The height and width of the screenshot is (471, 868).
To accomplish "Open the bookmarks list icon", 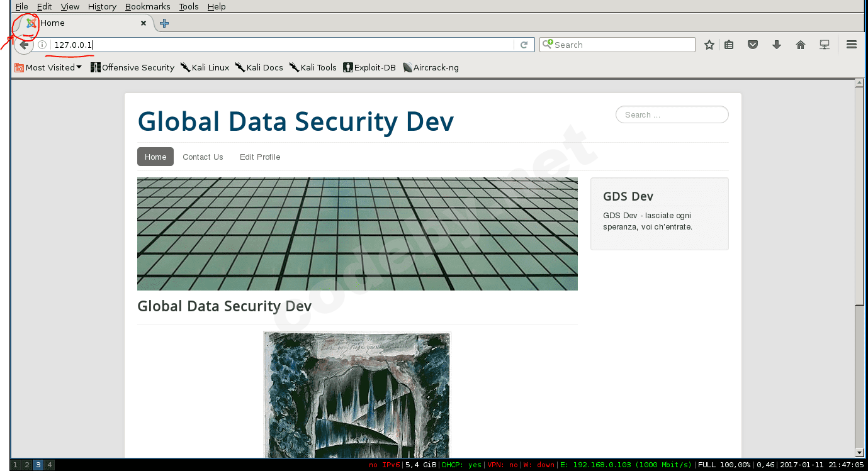I will coord(729,45).
